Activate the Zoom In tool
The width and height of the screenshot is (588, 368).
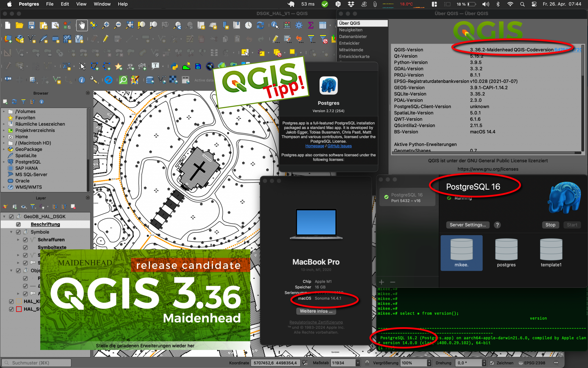(106, 25)
